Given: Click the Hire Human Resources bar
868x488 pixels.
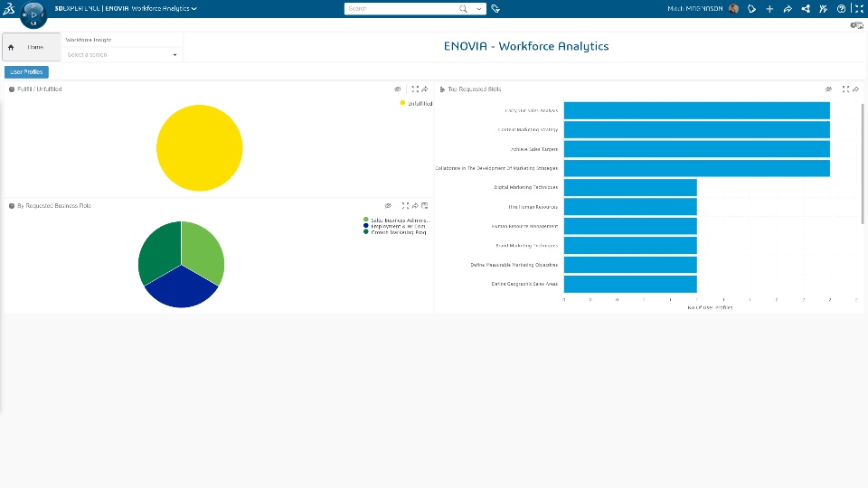Looking at the screenshot, I should click(x=630, y=207).
